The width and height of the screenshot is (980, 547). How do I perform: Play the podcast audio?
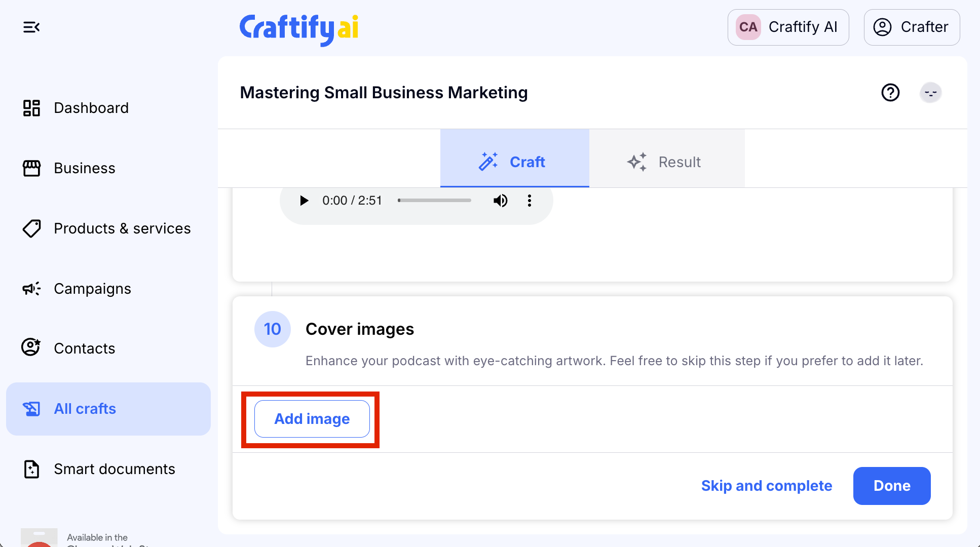[304, 201]
